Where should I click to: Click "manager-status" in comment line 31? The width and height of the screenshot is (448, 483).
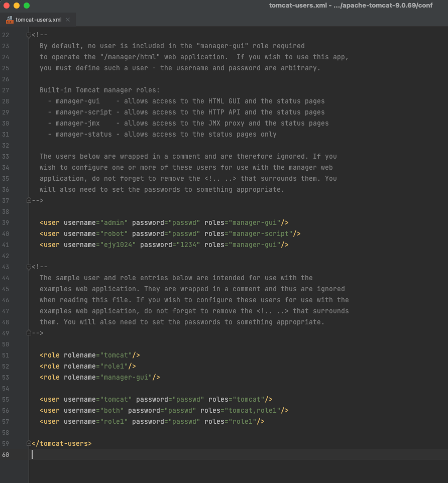pos(84,134)
